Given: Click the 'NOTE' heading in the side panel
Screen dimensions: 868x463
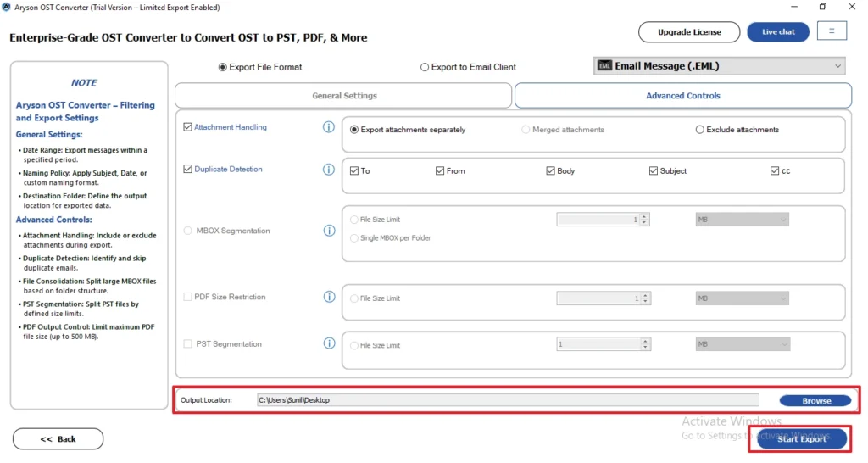Looking at the screenshot, I should coord(84,82).
